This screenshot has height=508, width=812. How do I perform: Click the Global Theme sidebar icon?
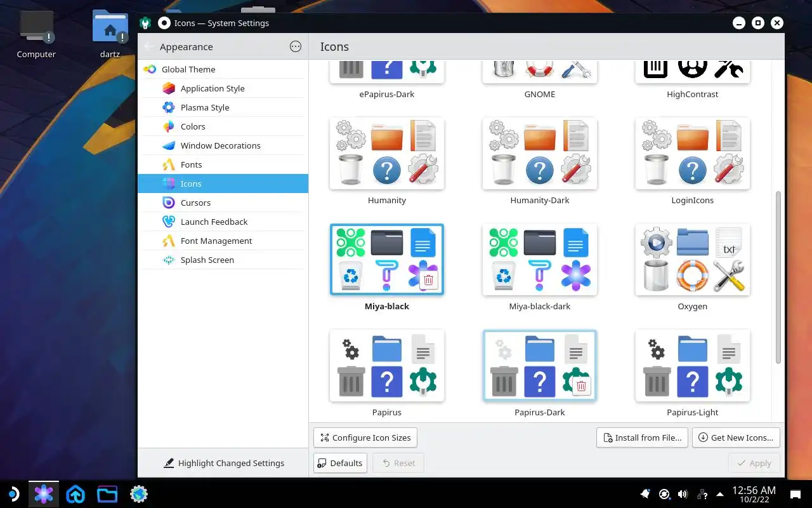(x=150, y=69)
